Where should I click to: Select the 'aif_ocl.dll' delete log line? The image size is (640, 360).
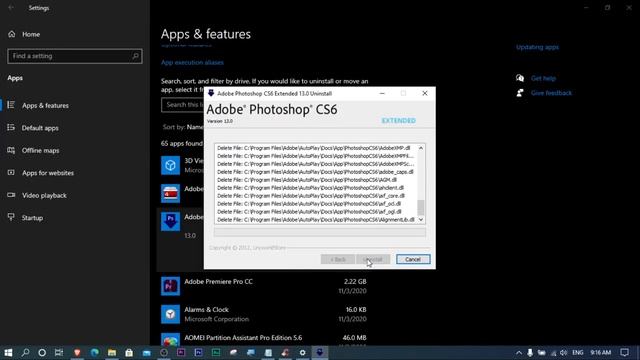click(309, 204)
